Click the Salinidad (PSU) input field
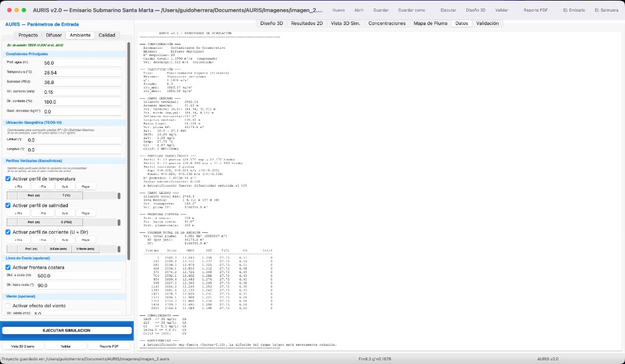Image resolution: width=625 pixels, height=364 pixels. 82,82
